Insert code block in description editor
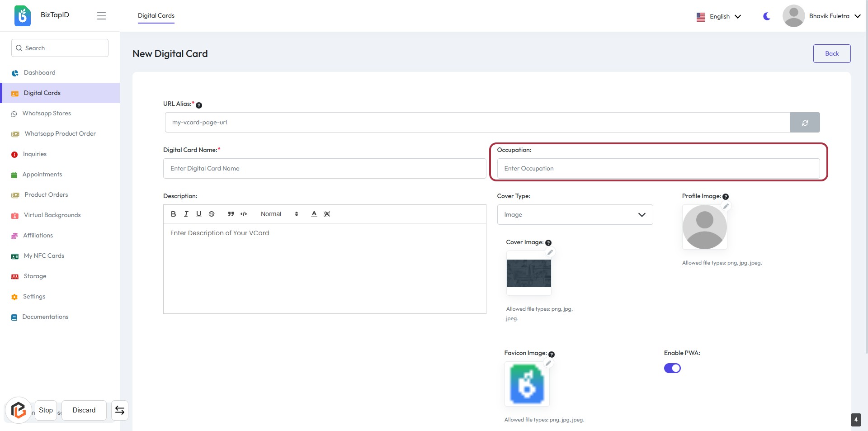The height and width of the screenshot is (431, 868). tap(244, 214)
